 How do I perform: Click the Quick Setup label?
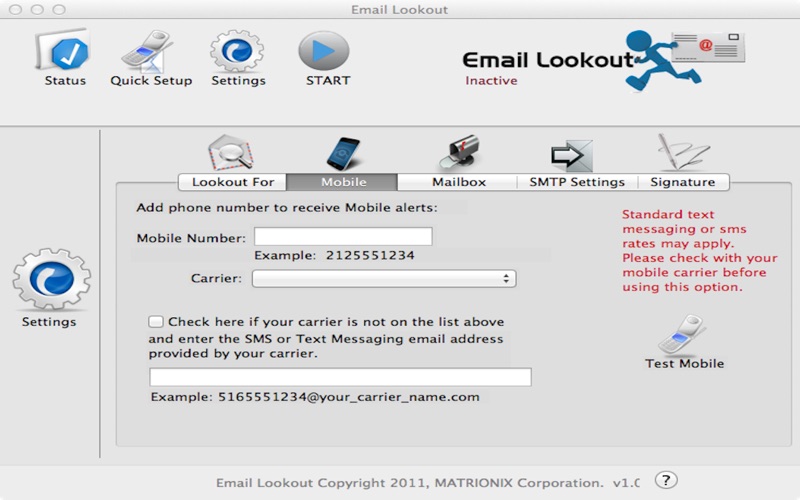151,81
